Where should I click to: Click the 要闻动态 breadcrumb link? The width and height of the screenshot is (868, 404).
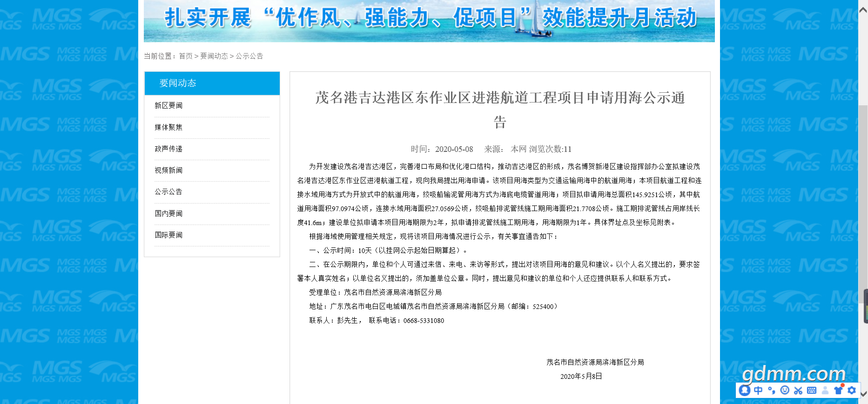coord(214,56)
